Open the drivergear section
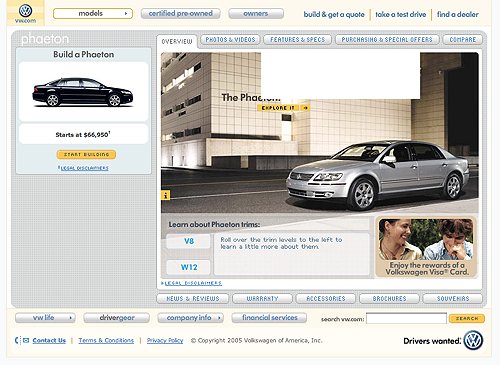 click(x=117, y=318)
